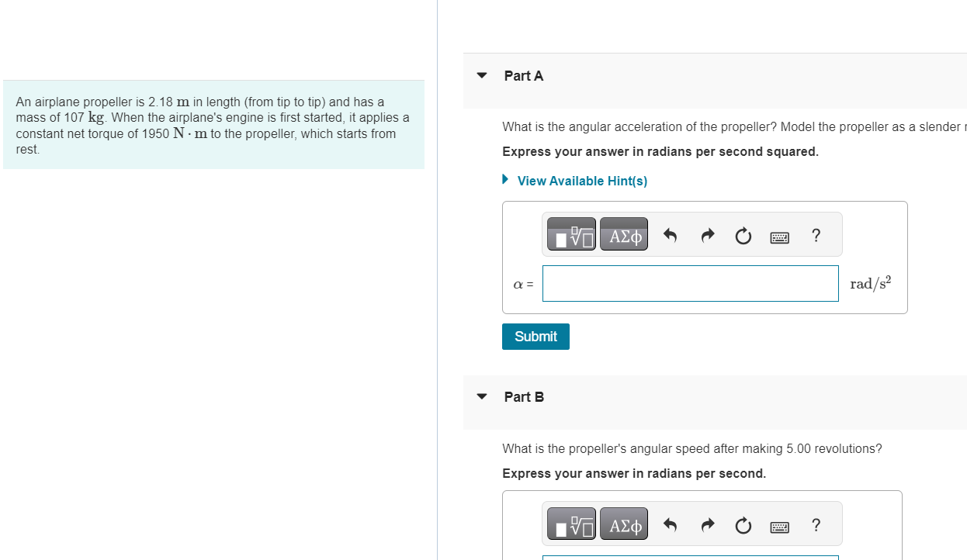Click the Part A header label
The image size is (967, 560).
pyautogui.click(x=523, y=75)
